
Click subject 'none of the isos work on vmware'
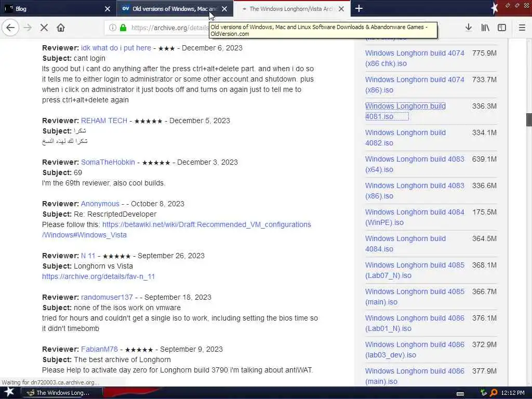tap(127, 308)
